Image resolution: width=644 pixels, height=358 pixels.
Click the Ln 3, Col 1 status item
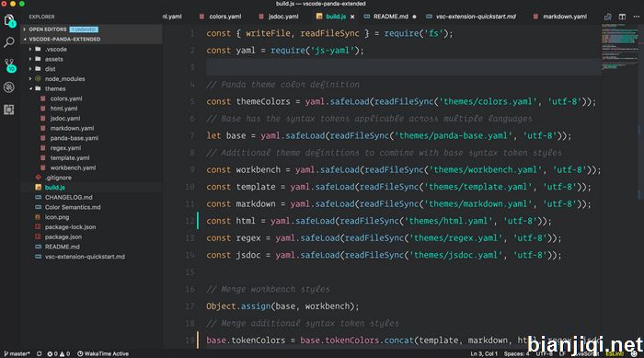point(483,353)
